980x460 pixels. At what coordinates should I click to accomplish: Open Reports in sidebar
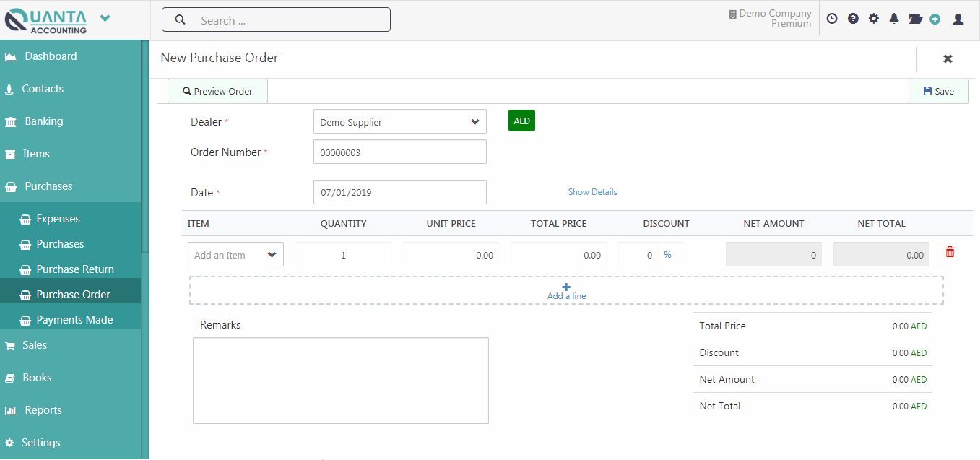[71, 410]
